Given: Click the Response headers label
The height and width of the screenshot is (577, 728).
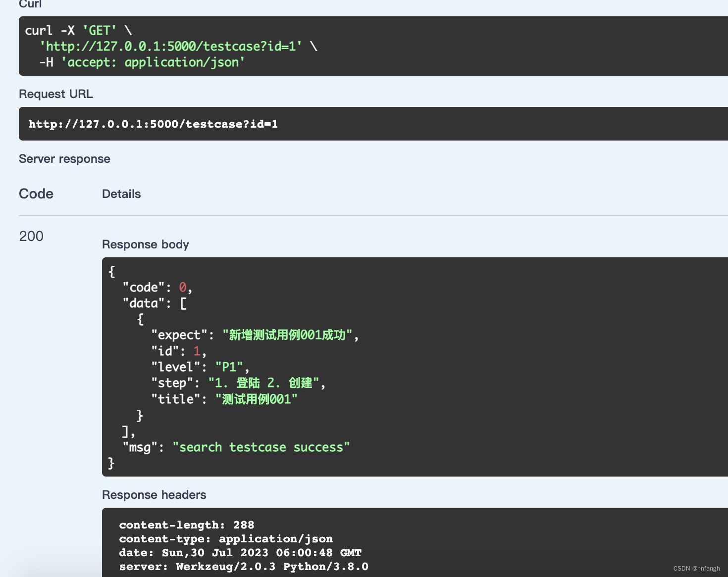Looking at the screenshot, I should click(154, 495).
